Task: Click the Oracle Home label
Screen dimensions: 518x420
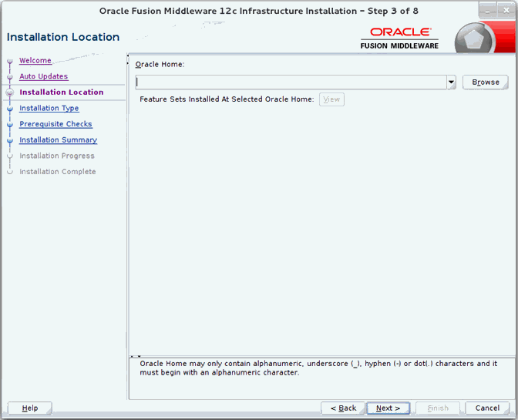Action: (160, 65)
